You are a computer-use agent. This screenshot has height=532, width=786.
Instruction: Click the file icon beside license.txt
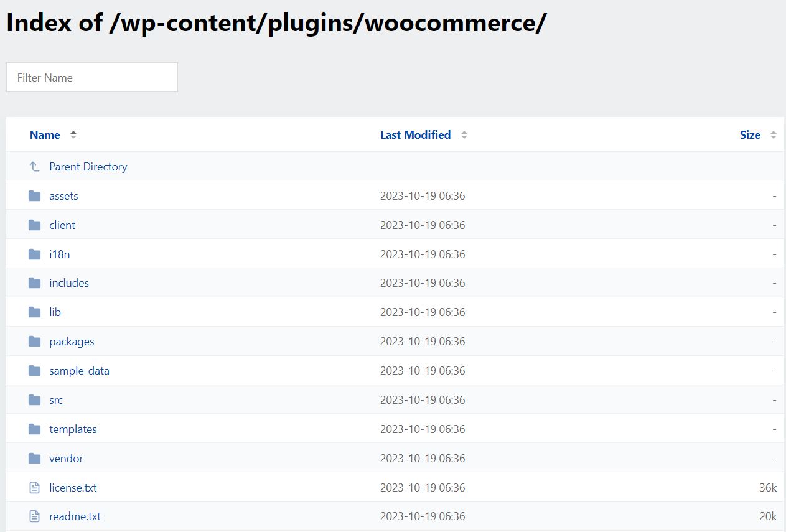35,488
